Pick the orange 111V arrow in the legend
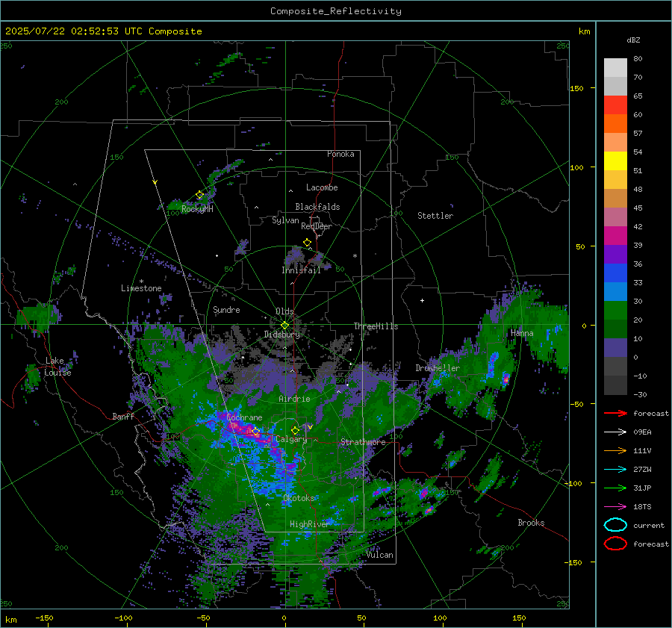Viewport: 672px width, 628px height. [x=615, y=450]
